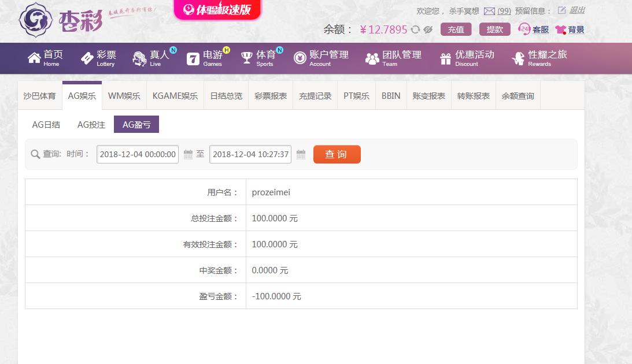Image resolution: width=632 pixels, height=364 pixels.
Task: Switch to the 彩票报表 tab
Action: (271, 96)
